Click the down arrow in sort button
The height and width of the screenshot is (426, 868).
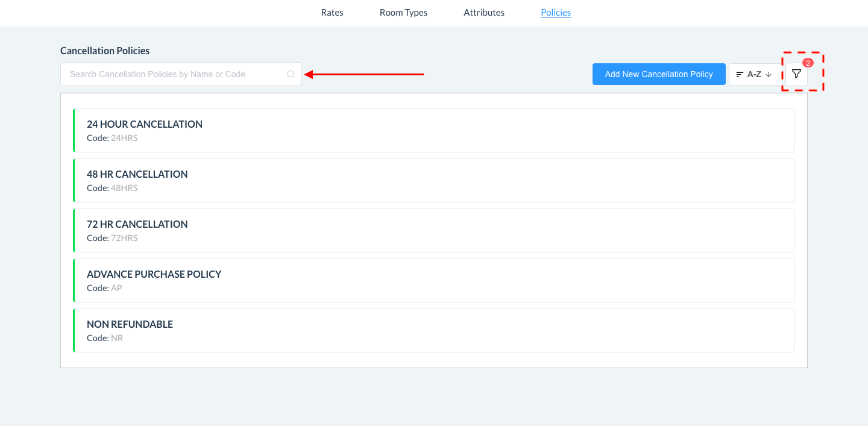(769, 74)
